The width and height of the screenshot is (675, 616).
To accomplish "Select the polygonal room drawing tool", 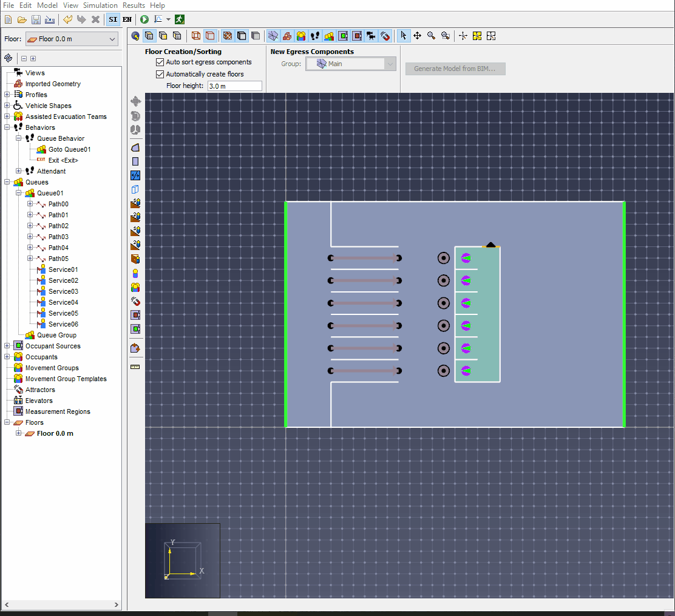I will (x=135, y=147).
